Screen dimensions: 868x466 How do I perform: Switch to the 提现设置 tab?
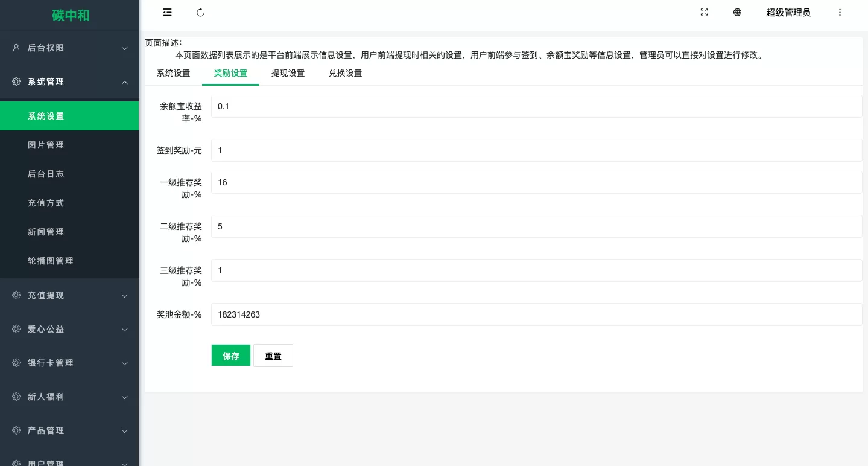tap(288, 74)
